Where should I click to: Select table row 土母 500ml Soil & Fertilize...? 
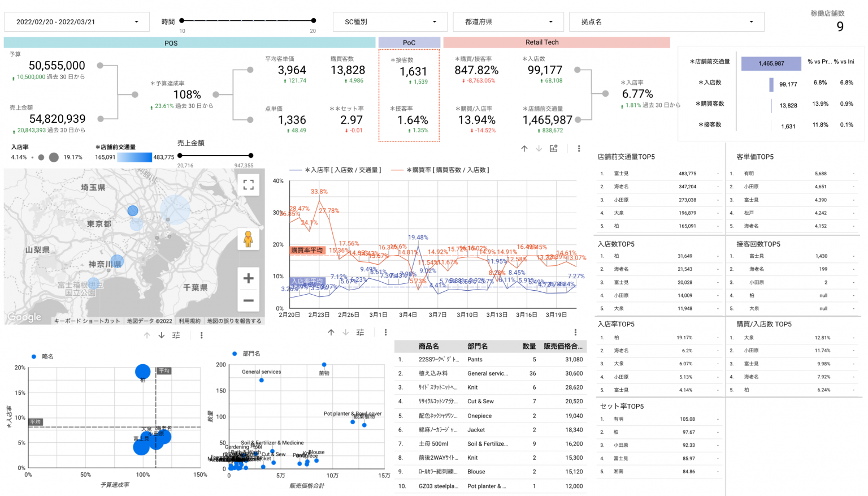[x=491, y=444]
